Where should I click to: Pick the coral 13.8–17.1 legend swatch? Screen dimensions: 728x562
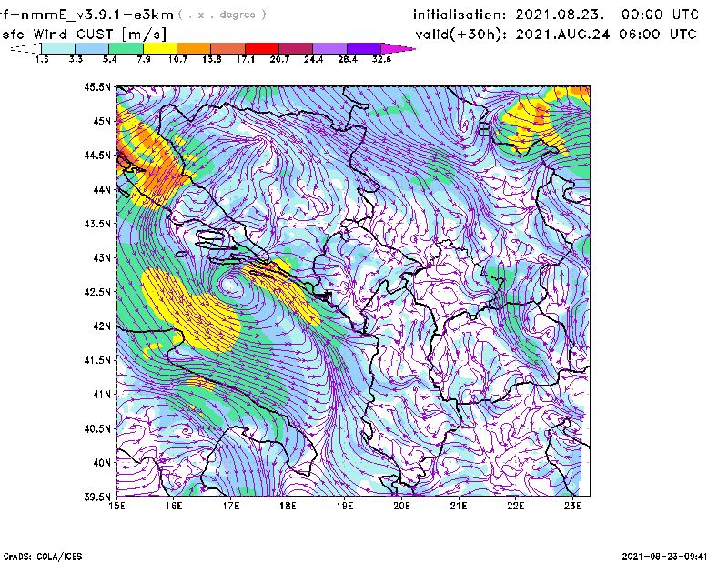228,48
